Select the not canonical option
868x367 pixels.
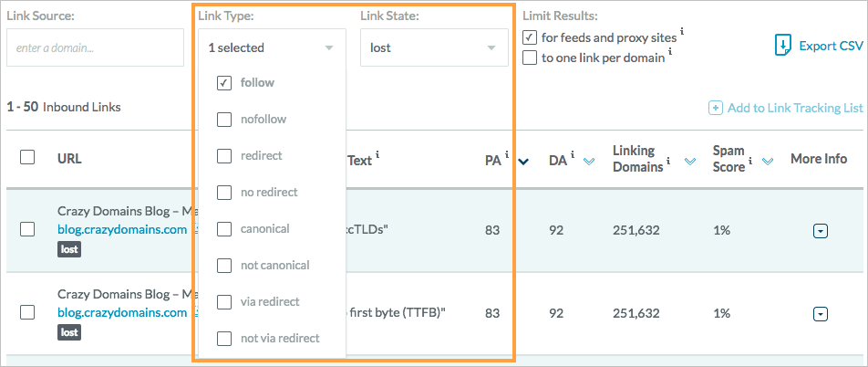pyautogui.click(x=224, y=266)
